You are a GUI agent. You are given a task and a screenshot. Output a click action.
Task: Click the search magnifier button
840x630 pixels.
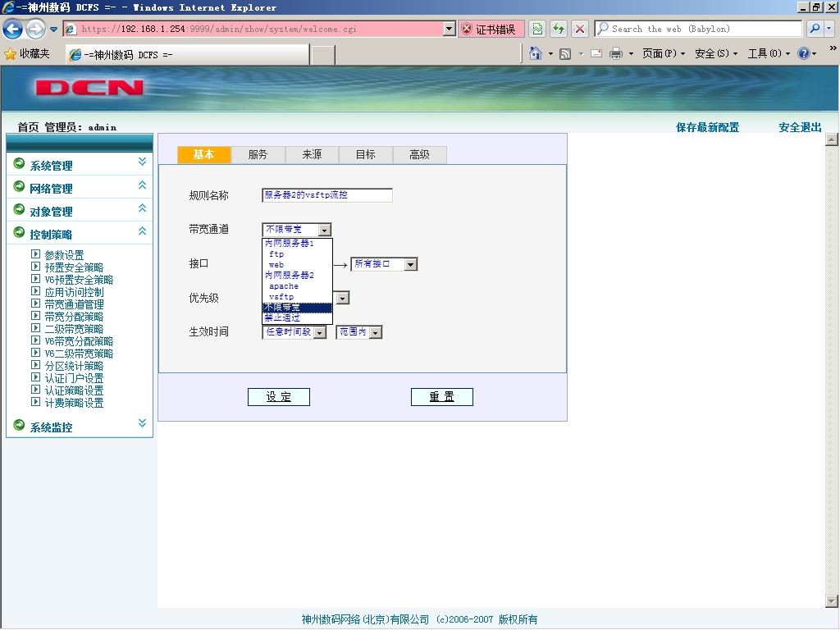coord(815,29)
